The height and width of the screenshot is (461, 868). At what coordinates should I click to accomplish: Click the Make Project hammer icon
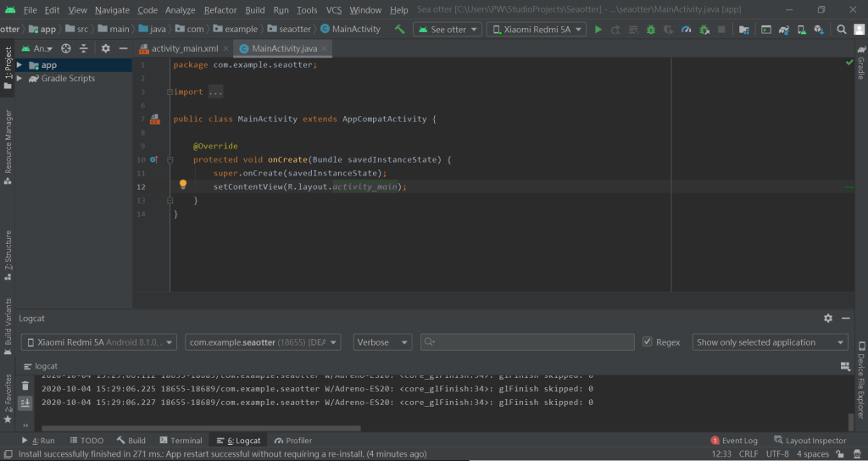click(x=400, y=30)
